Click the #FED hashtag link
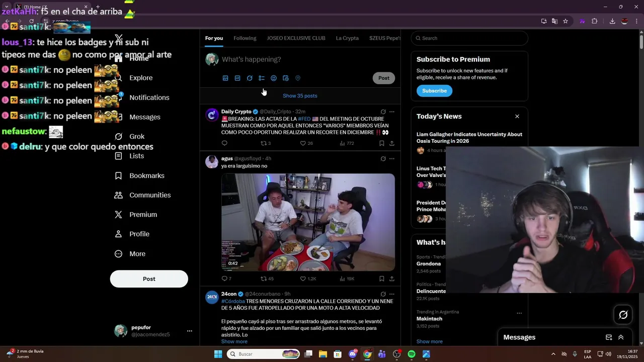This screenshot has height=362, width=644. tap(304, 119)
